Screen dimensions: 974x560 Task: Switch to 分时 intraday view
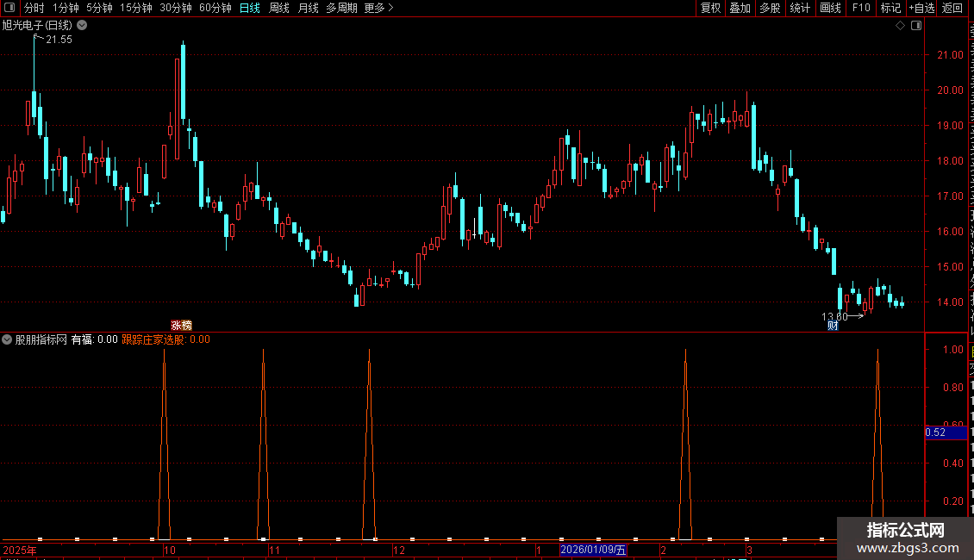pos(34,8)
